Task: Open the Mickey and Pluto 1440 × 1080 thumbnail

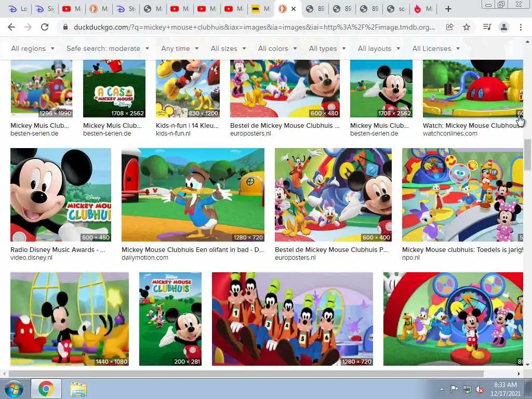Action: [x=70, y=319]
